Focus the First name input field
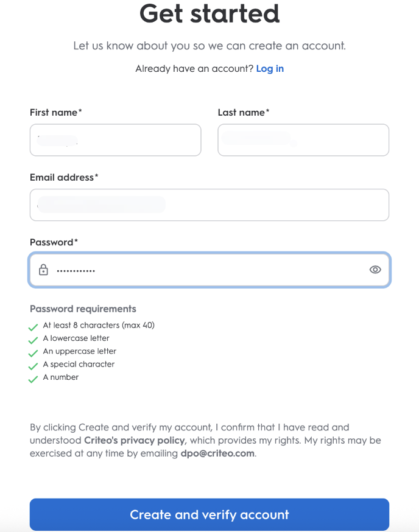Image resolution: width=419 pixels, height=532 pixels. pyautogui.click(x=115, y=140)
